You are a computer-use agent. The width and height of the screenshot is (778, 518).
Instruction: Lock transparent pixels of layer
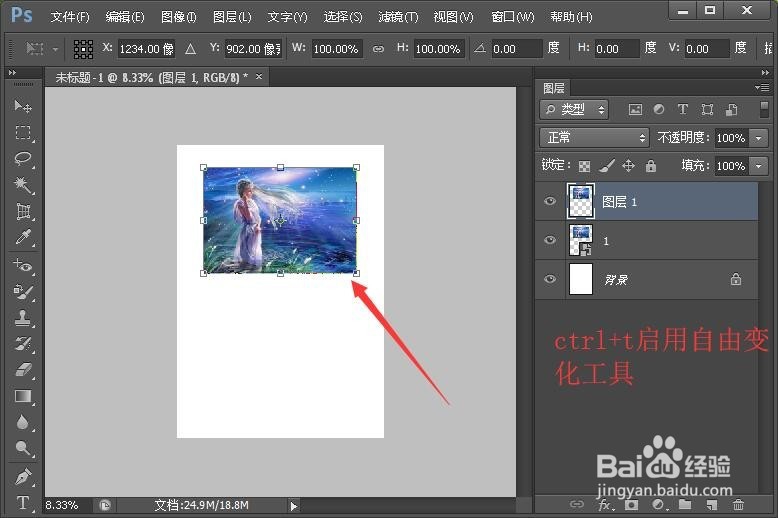tap(584, 166)
